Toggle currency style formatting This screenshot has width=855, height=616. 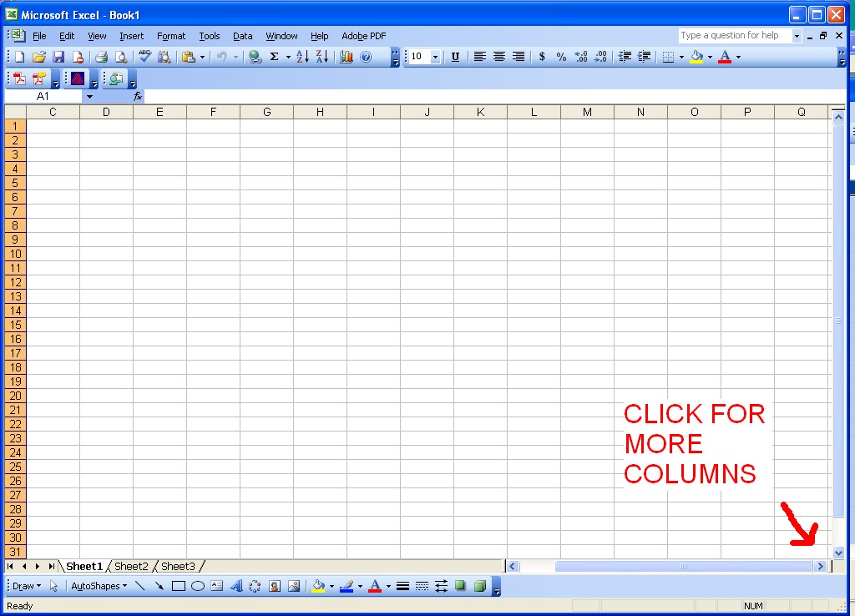click(x=543, y=57)
